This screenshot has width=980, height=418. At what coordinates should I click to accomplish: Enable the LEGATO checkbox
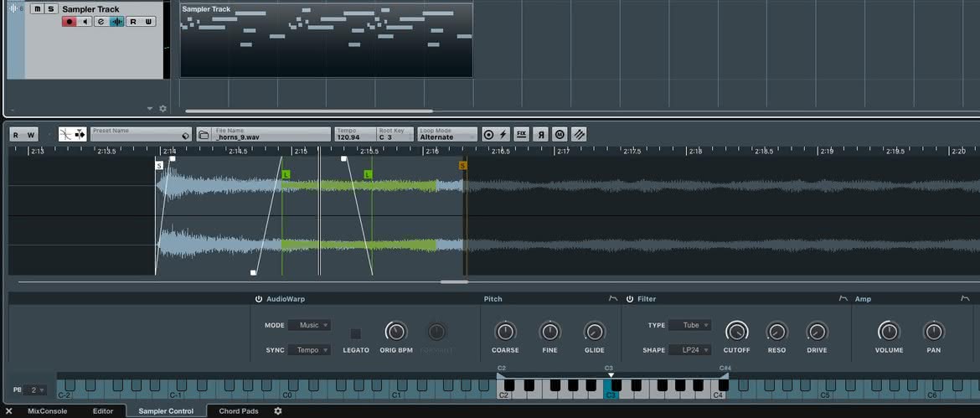pyautogui.click(x=356, y=333)
